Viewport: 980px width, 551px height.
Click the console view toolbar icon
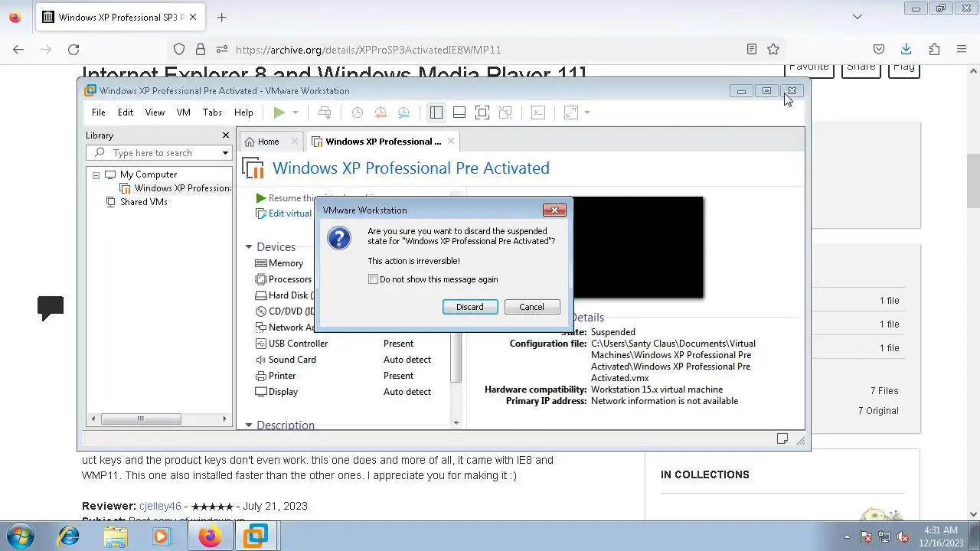tap(538, 112)
